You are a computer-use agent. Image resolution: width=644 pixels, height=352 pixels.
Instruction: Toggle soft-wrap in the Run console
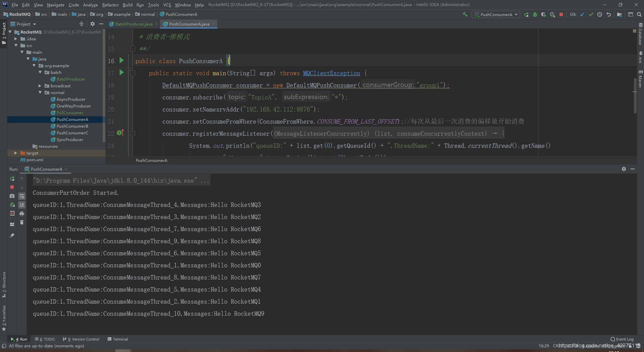click(x=22, y=196)
